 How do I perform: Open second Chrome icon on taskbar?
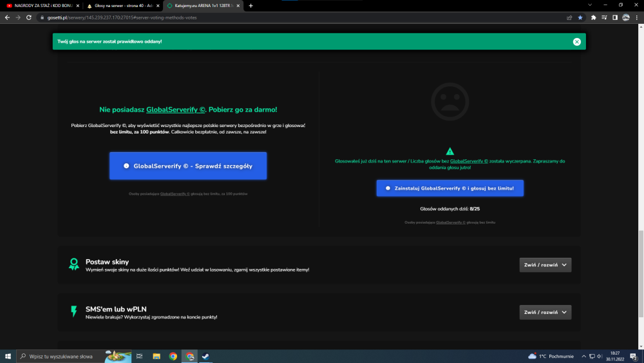point(190,356)
